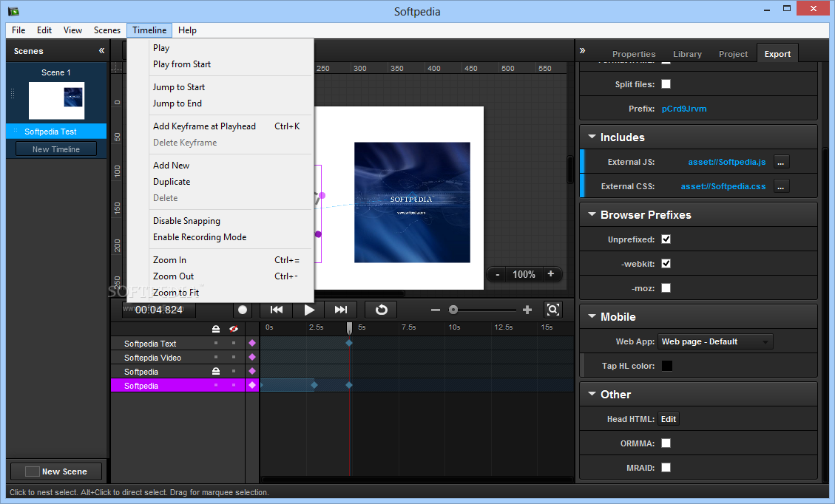Screen dimensions: 835x504
Task: Collapse the Mobile section
Action: (x=592, y=316)
